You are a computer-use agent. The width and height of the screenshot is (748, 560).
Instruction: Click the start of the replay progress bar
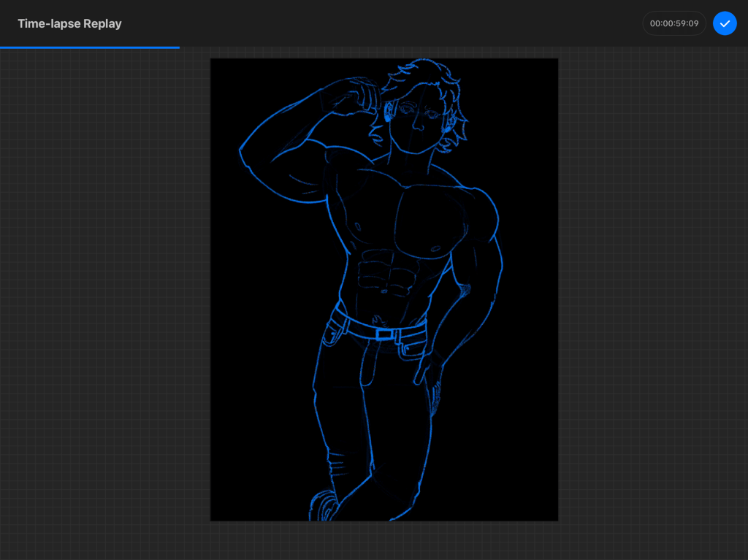(x=2, y=47)
